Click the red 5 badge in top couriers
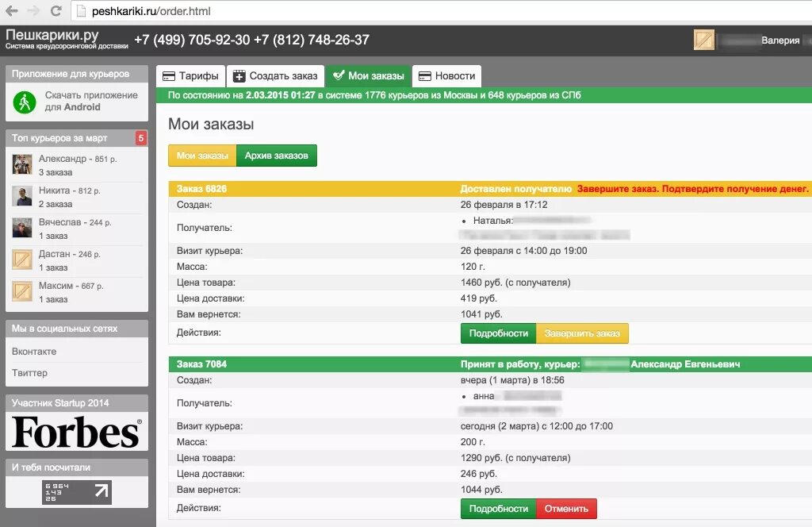Image resolution: width=812 pixels, height=527 pixels. pos(141,138)
